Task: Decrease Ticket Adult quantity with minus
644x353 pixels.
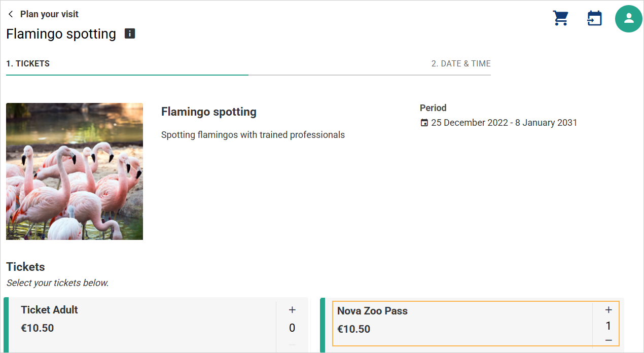Action: click(292, 345)
